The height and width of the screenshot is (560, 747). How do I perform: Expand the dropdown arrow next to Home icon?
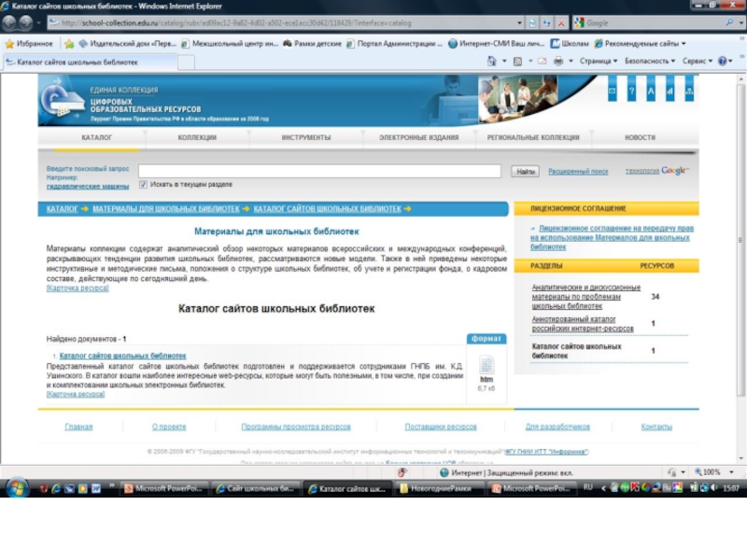(504, 61)
